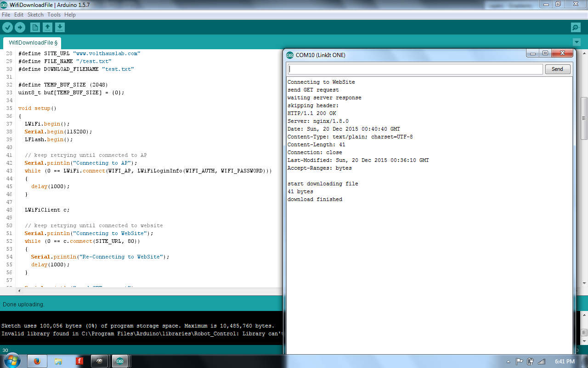Open the Sketch menu

tap(35, 15)
